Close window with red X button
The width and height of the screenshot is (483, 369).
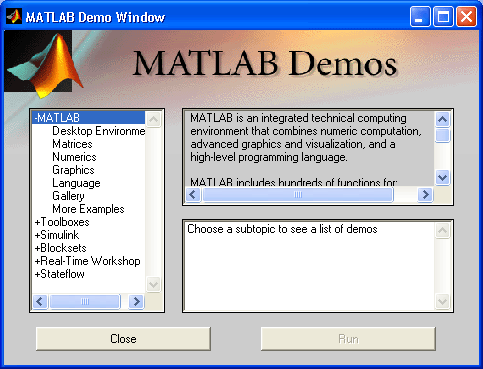click(466, 16)
